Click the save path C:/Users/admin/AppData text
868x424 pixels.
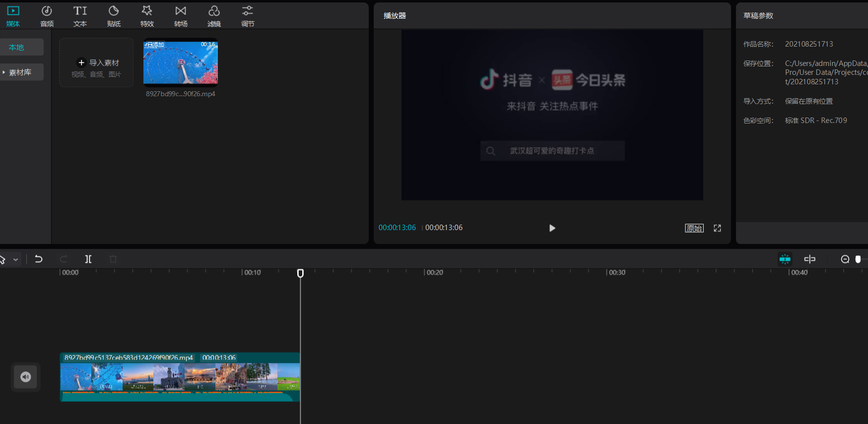click(x=826, y=72)
